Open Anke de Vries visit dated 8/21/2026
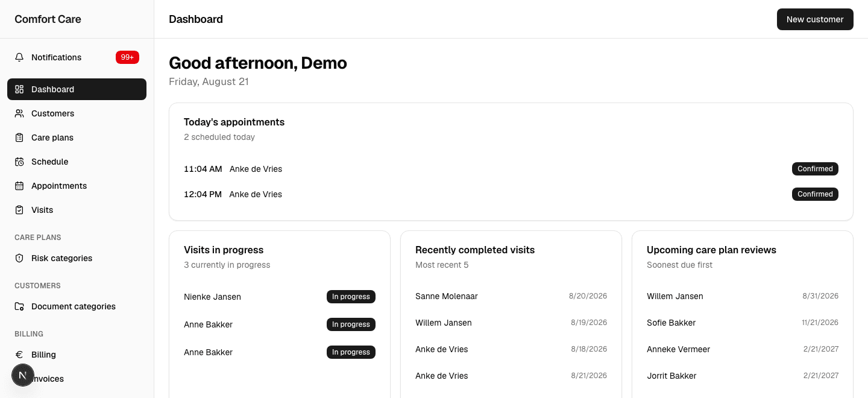This screenshot has height=398, width=868. pos(511,376)
